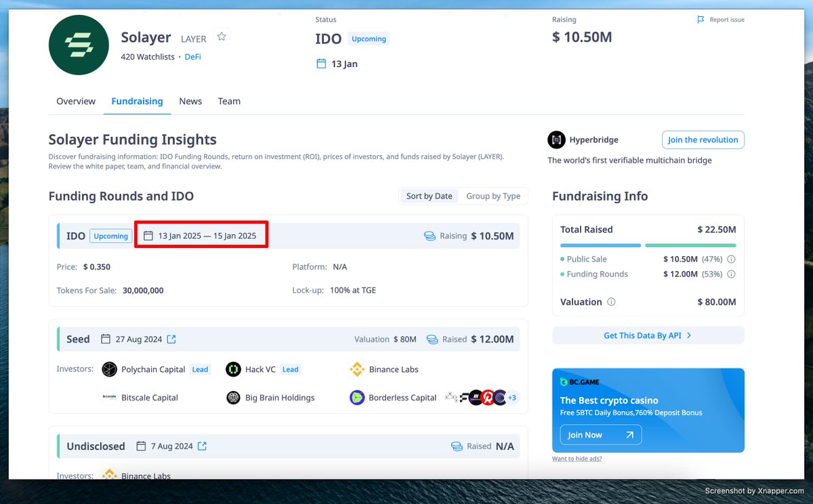
Task: Click the Borderless Capital logo
Action: [x=357, y=398]
